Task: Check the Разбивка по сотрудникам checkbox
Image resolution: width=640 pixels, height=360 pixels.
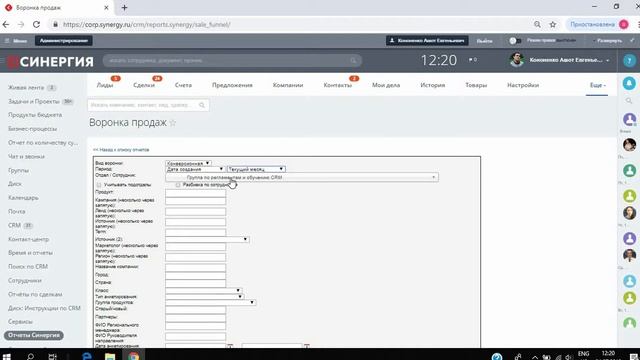Action: [178, 185]
